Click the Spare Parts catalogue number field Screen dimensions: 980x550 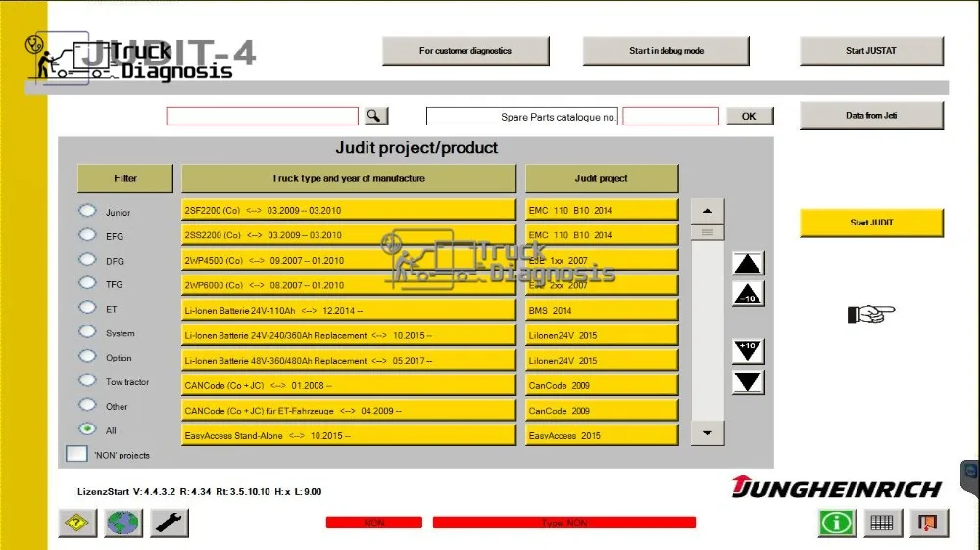tap(670, 116)
